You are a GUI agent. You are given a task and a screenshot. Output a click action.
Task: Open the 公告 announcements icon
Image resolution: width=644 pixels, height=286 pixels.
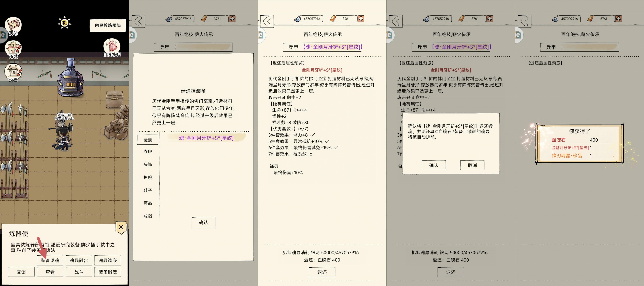click(13, 73)
